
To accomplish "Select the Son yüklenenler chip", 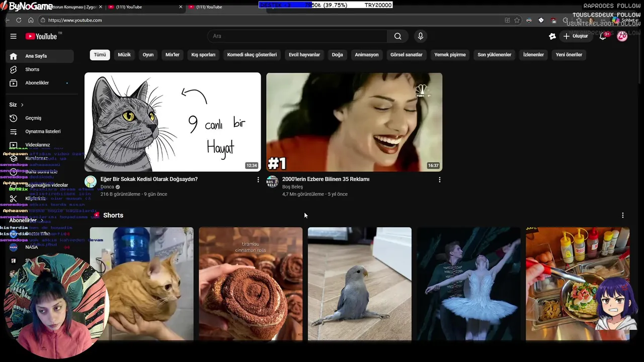I will pyautogui.click(x=495, y=55).
